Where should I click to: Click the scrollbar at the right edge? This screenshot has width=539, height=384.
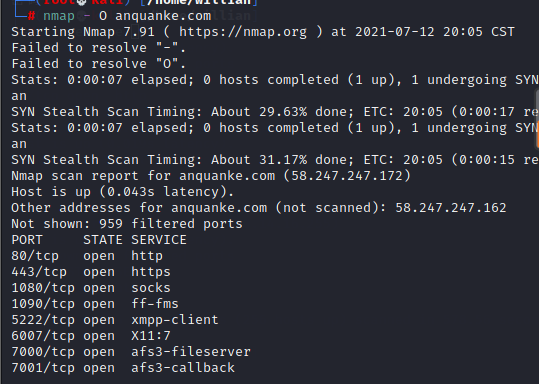(537, 119)
